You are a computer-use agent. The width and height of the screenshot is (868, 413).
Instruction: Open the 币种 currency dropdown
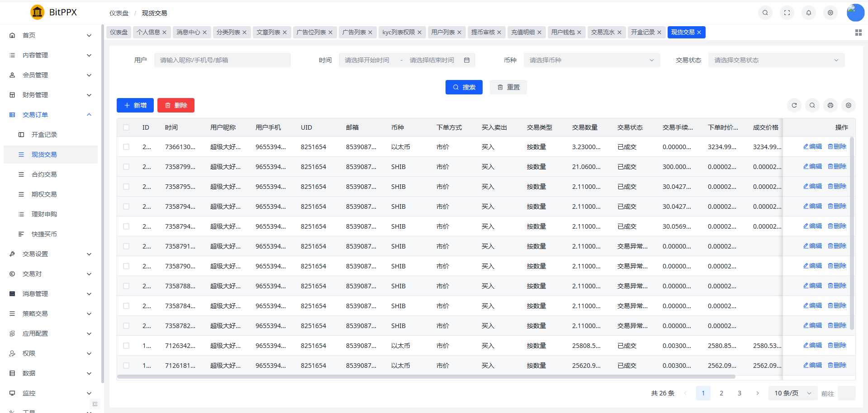pyautogui.click(x=591, y=60)
